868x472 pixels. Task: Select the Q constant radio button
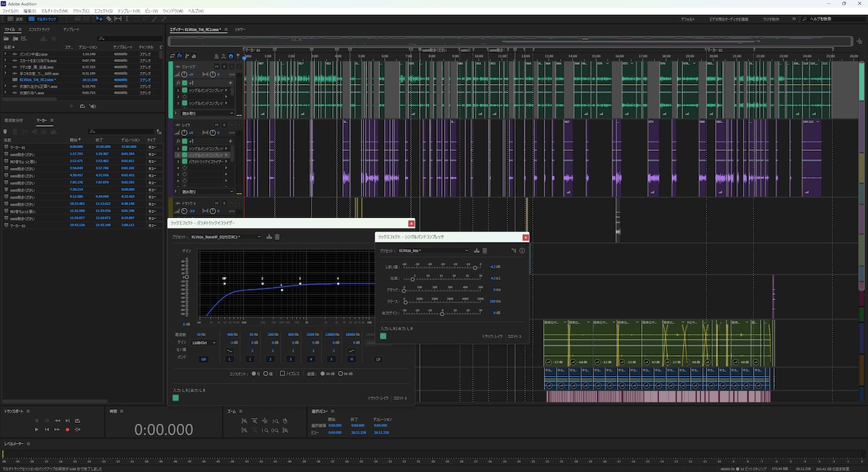[x=253, y=373]
